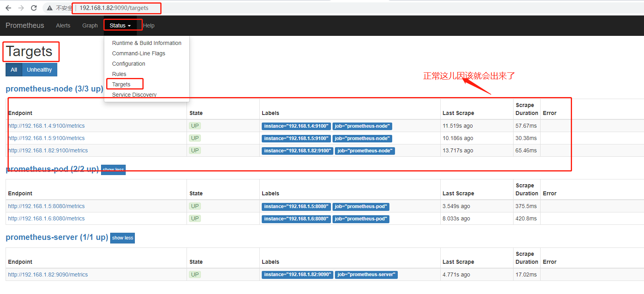
Task: Click label instance="192.168.1.4:9100"
Action: 296,126
